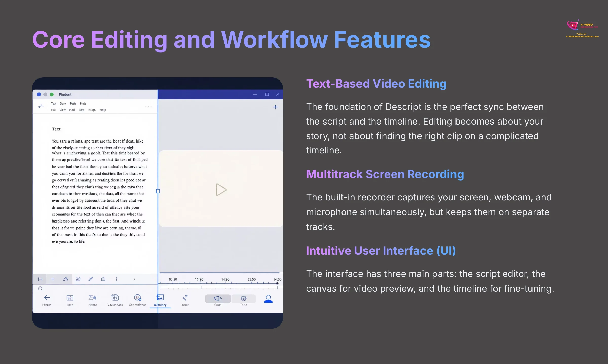The width and height of the screenshot is (608, 364).
Task: Play the video in the preview canvas
Action: click(221, 190)
